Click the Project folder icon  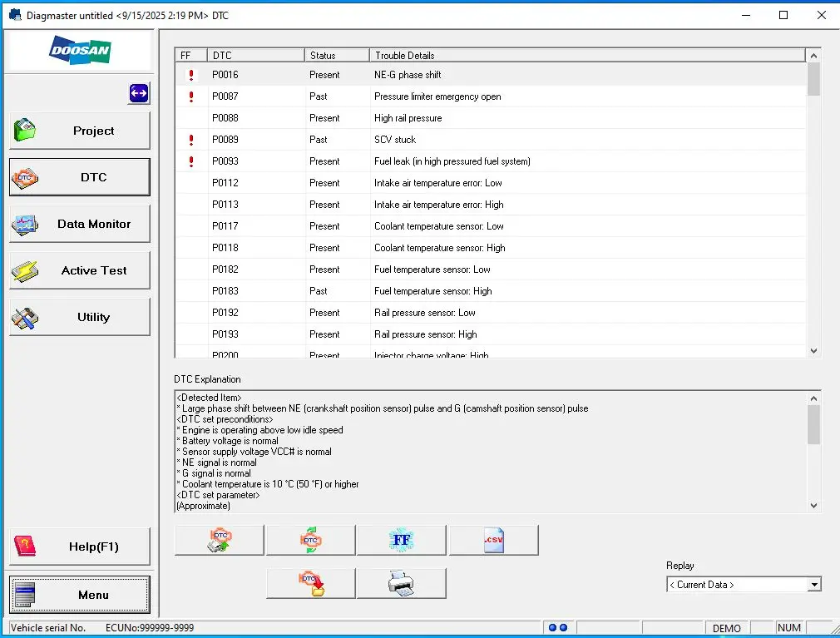click(25, 130)
